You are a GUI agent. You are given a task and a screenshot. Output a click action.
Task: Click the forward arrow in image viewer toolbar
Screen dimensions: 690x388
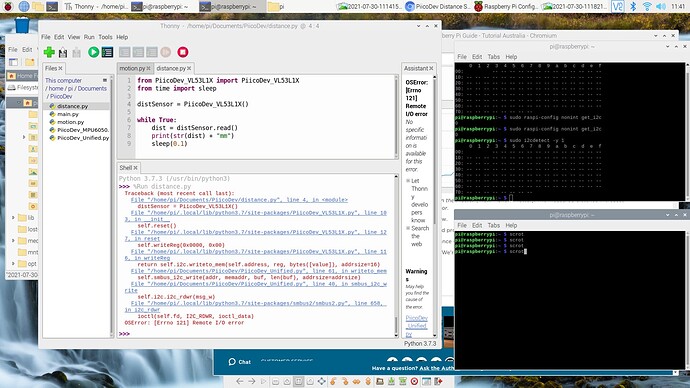click(x=251, y=381)
